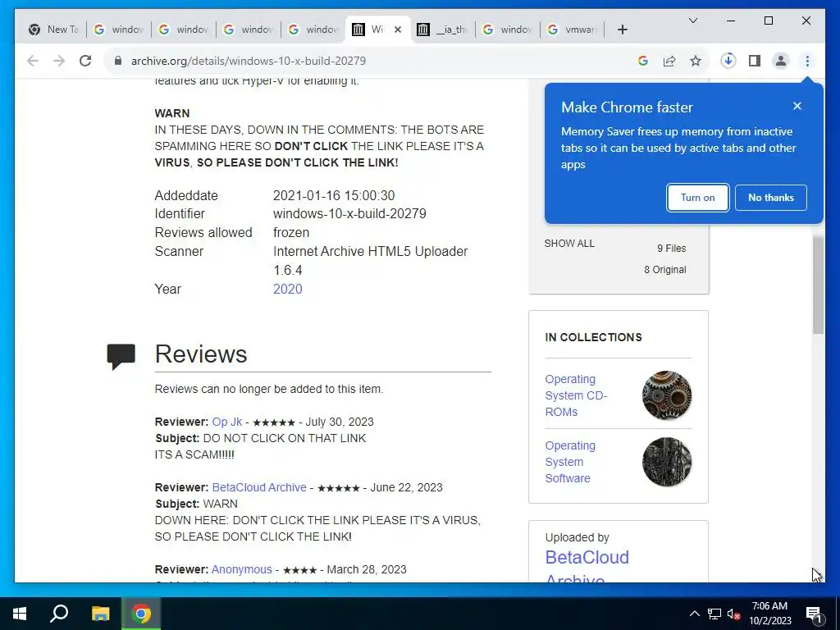The width and height of the screenshot is (840, 630).
Task: Open Operating System Software collection link
Action: pos(571,462)
